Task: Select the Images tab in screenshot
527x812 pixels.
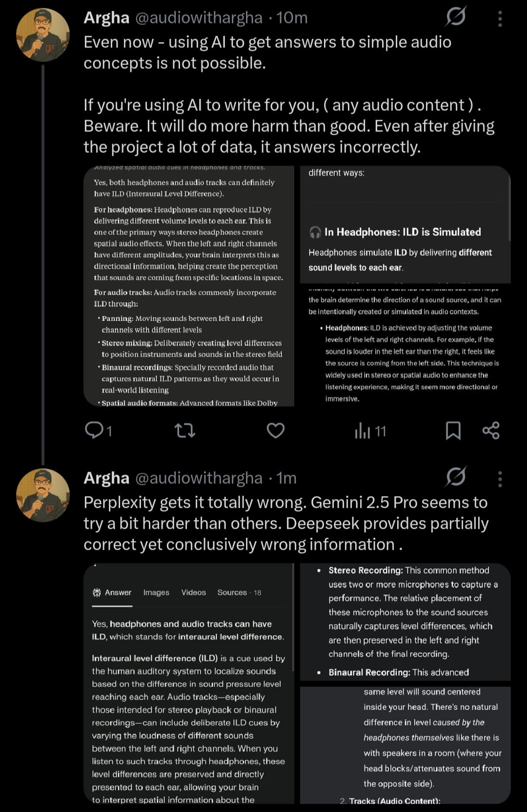Action: (x=156, y=592)
